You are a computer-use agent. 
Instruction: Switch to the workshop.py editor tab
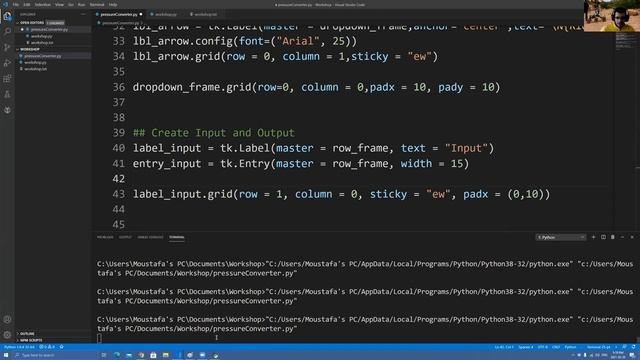(x=165, y=14)
